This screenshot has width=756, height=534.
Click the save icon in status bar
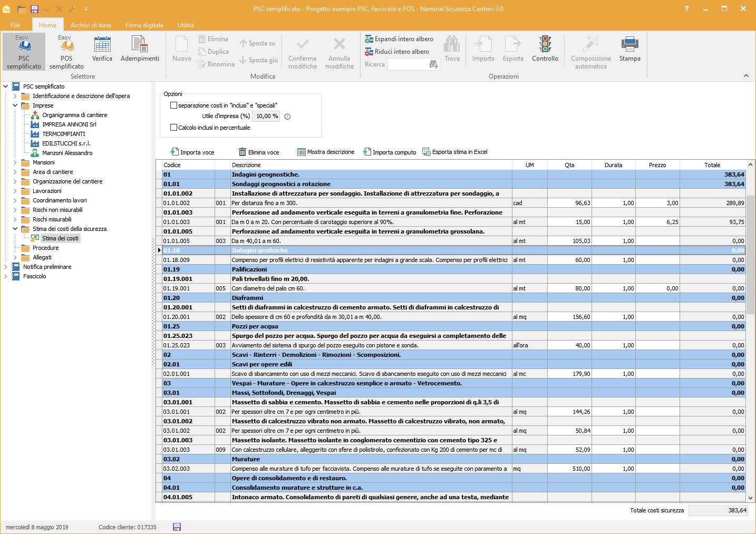click(177, 527)
